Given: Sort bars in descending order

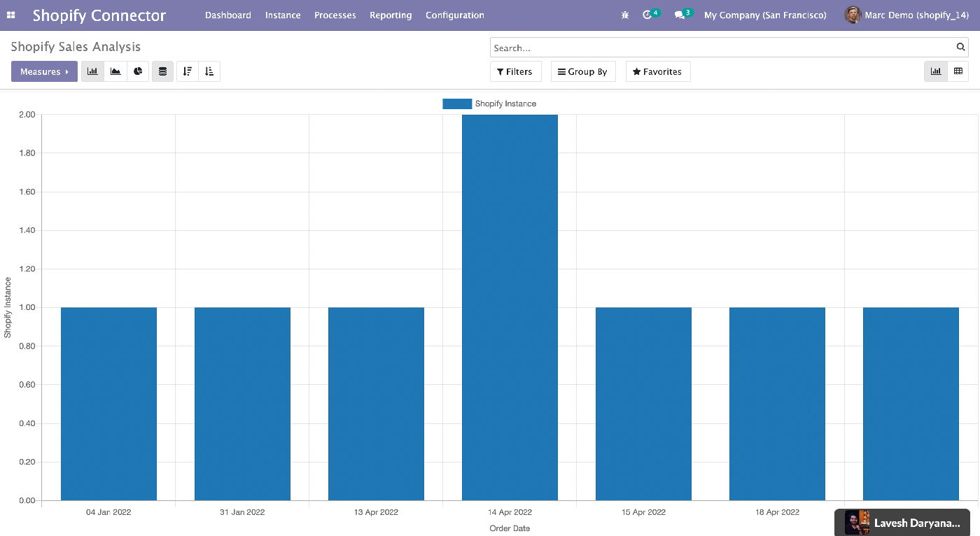Looking at the screenshot, I should [x=188, y=71].
